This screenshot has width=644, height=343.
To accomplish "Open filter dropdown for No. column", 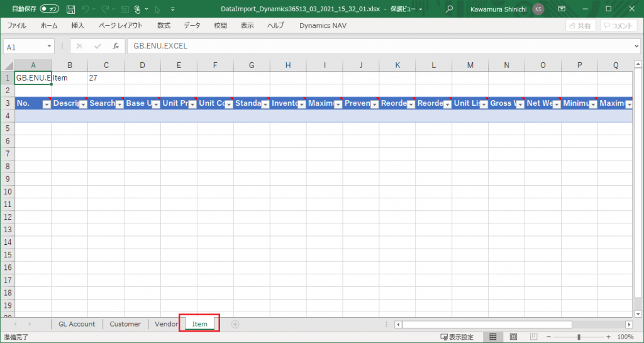I will 46,104.
